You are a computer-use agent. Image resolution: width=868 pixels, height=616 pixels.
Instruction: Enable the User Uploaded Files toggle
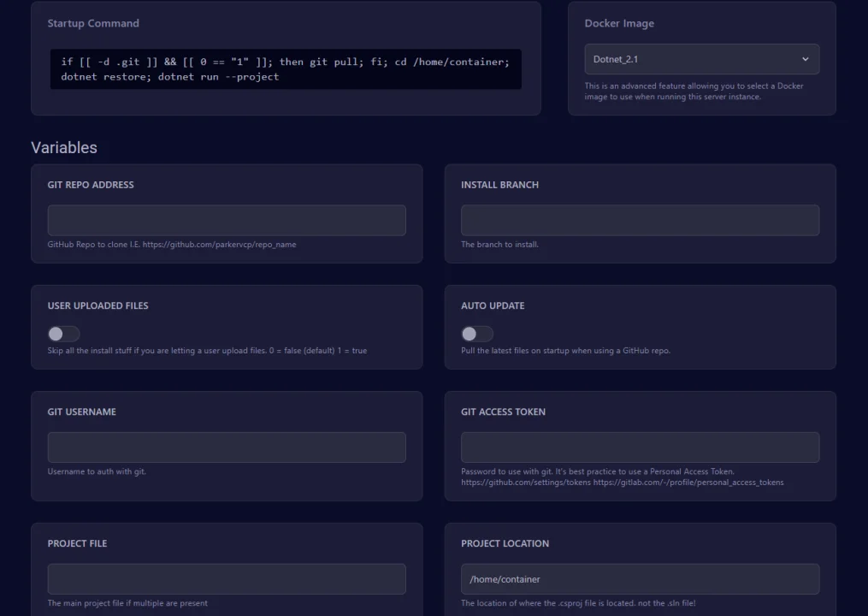(64, 334)
